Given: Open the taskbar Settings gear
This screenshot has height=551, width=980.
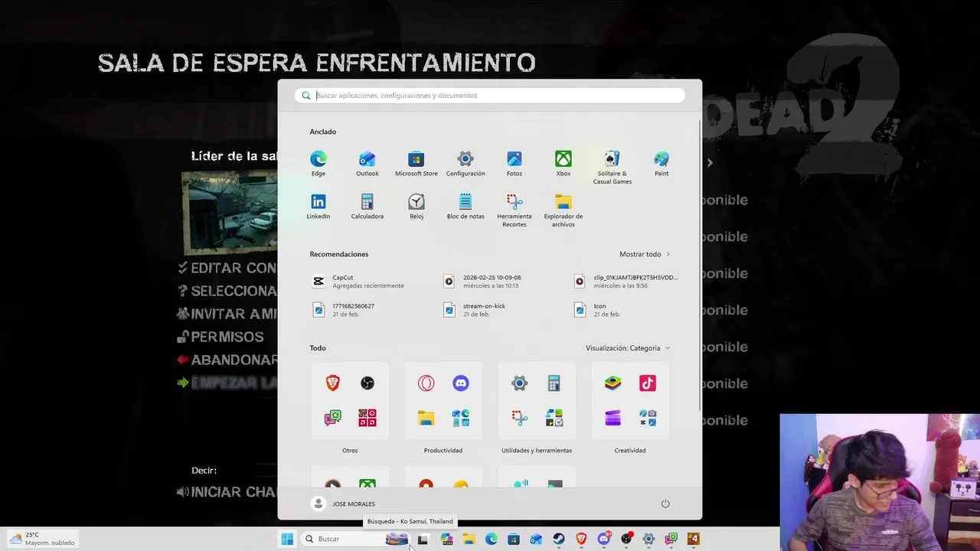Looking at the screenshot, I should pos(648,539).
